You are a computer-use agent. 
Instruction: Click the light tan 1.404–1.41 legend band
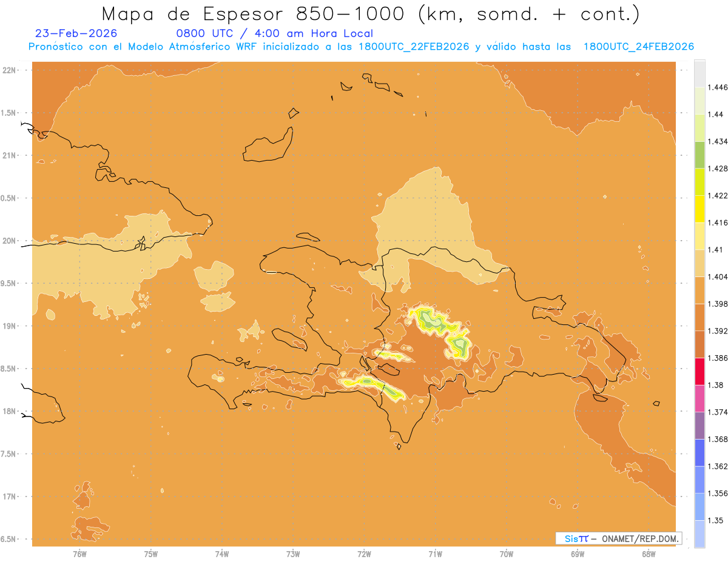pyautogui.click(x=699, y=263)
